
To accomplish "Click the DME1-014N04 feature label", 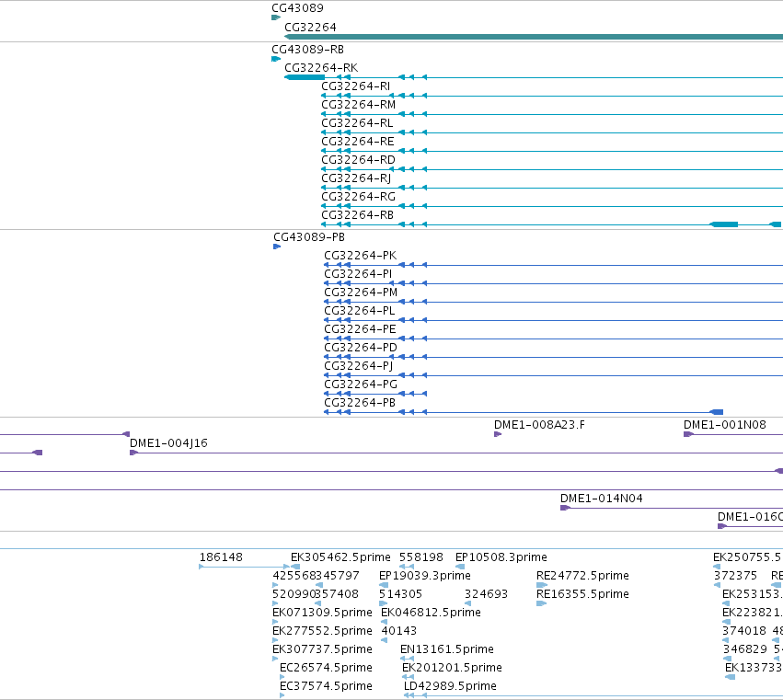I will pyautogui.click(x=601, y=499).
